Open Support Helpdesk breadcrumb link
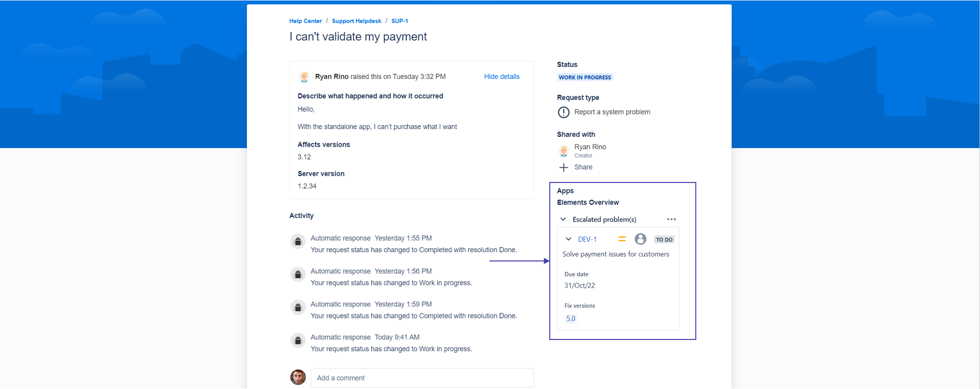The image size is (980, 389). 356,21
